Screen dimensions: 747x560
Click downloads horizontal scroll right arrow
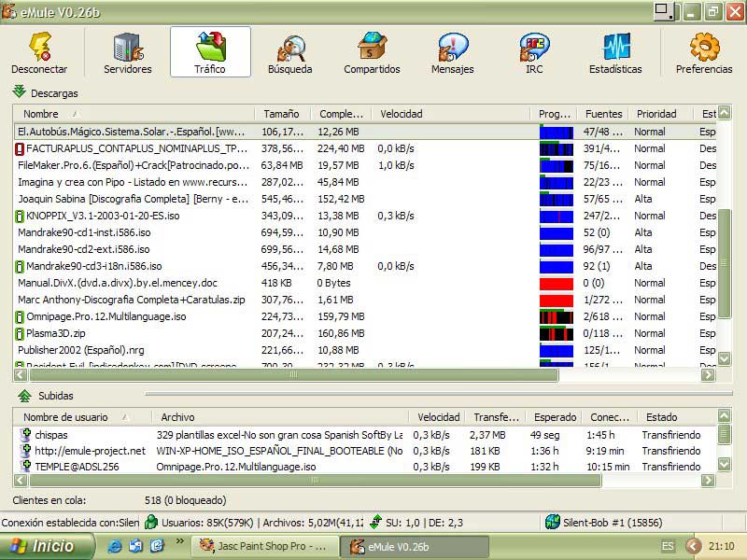(708, 375)
